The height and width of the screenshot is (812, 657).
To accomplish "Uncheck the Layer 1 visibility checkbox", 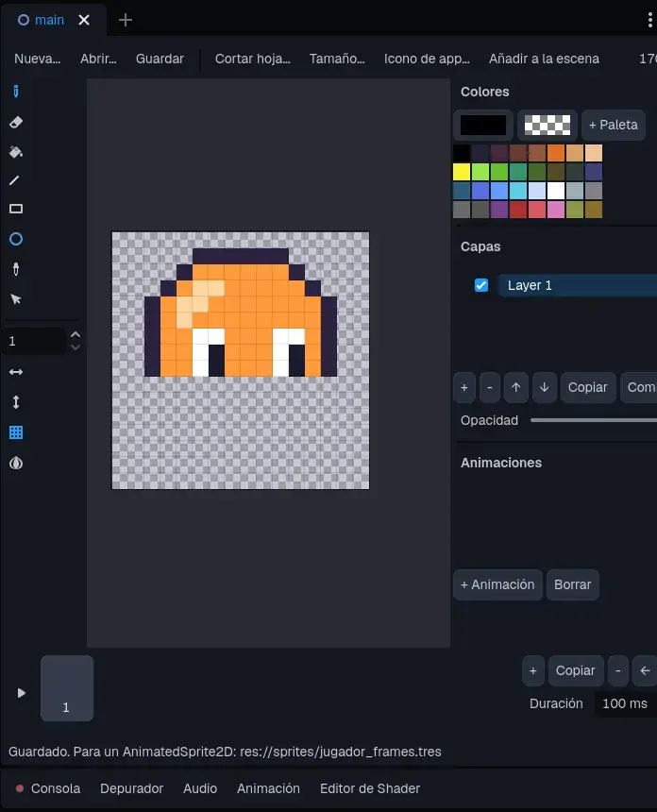I will coord(481,285).
